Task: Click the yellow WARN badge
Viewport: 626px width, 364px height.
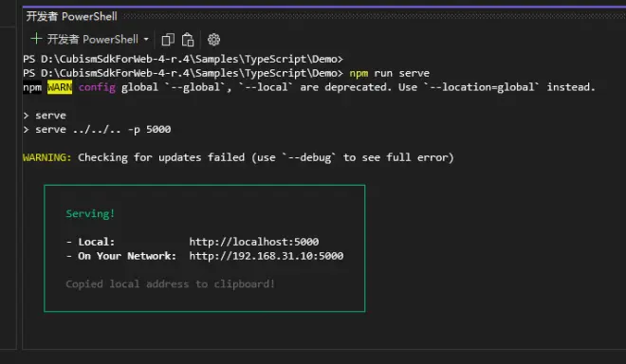Action: pyautogui.click(x=60, y=87)
